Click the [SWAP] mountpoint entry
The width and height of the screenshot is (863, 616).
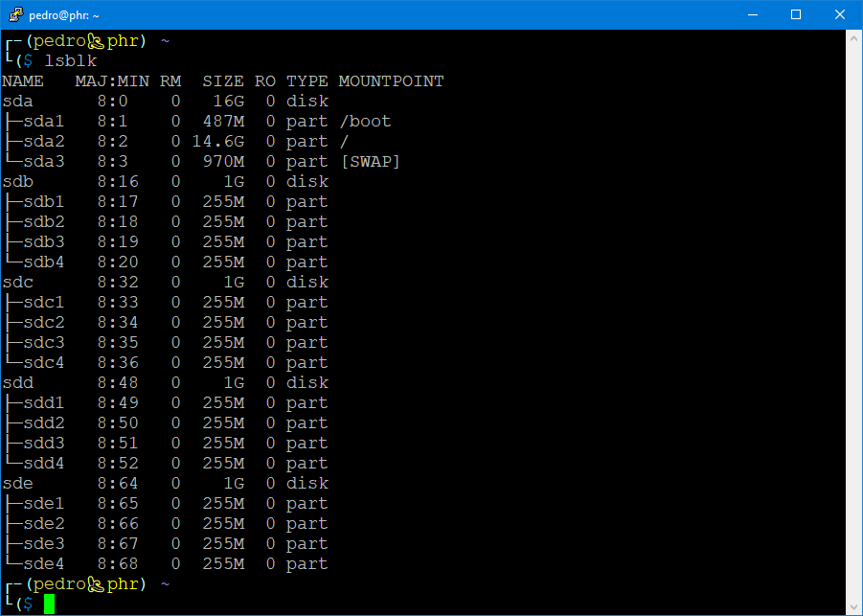tap(370, 162)
